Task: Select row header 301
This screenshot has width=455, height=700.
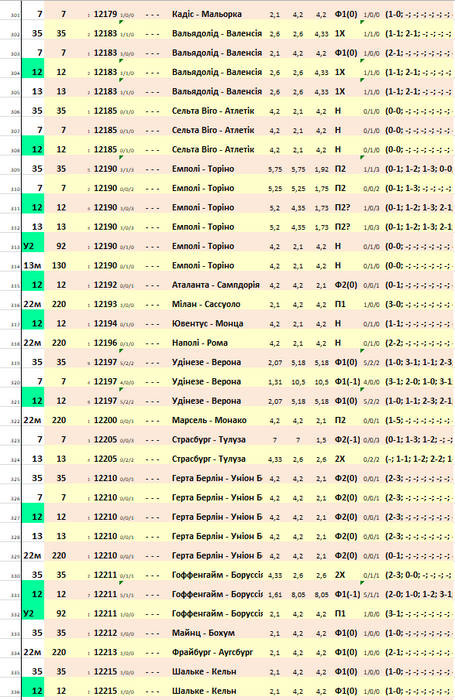Action: pyautogui.click(x=15, y=16)
